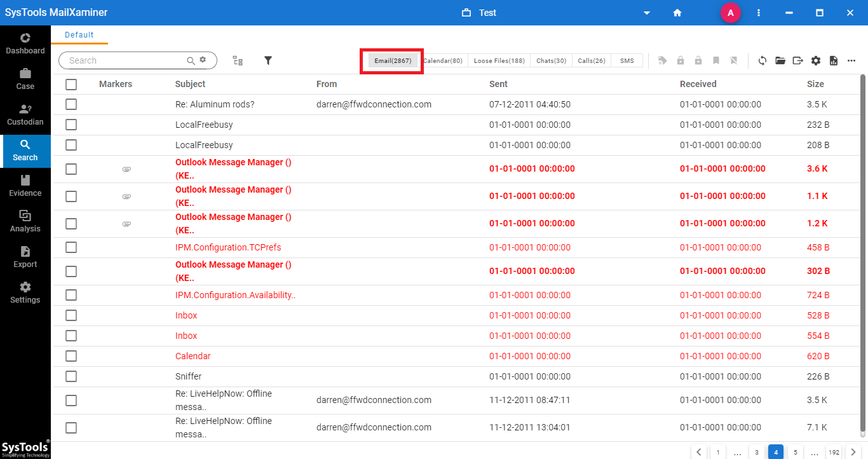This screenshot has height=459, width=868.
Task: Sort by the Size column header
Action: 815,84
